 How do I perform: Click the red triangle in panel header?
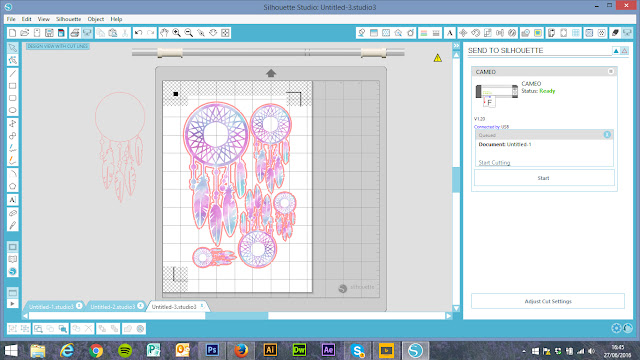coord(624,51)
